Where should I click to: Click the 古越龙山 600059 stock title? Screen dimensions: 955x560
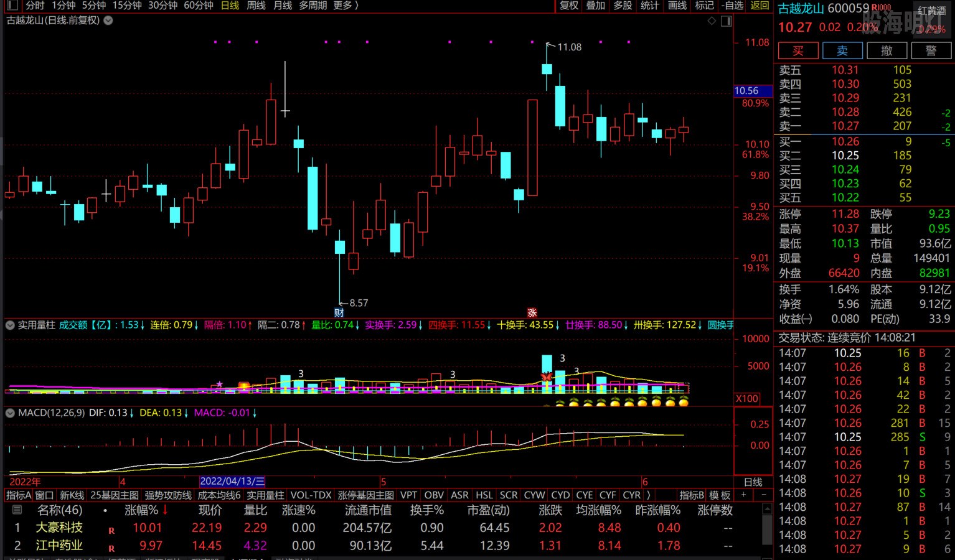click(x=824, y=8)
